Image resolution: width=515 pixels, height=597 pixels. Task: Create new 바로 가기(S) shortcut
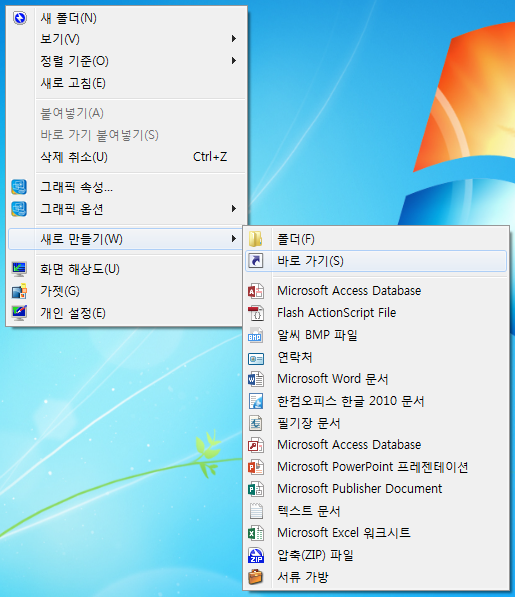click(x=376, y=261)
